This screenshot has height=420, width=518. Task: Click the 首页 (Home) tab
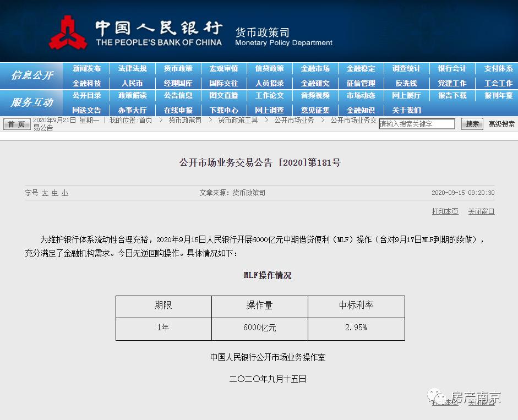tap(16, 124)
